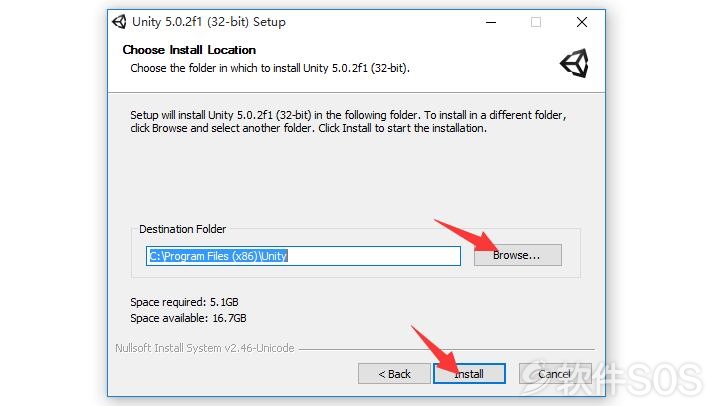Start installation with the Install button
Screen dimensions: 715x406
pos(469,374)
